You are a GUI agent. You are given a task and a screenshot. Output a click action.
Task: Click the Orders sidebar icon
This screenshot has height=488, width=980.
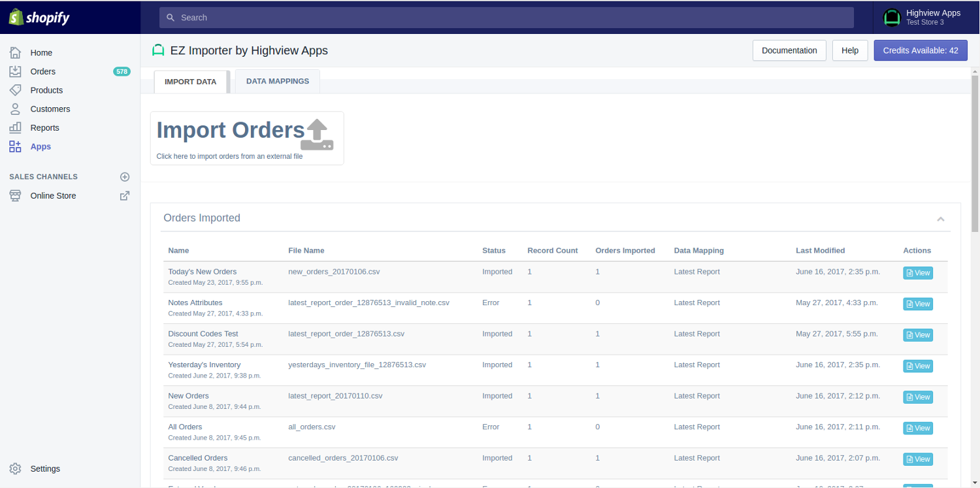(x=16, y=71)
